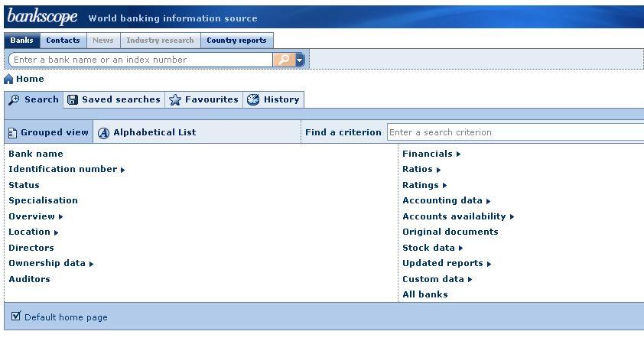644x341 pixels.
Task: Switch to Alphabetical List label
Action: [x=154, y=132]
